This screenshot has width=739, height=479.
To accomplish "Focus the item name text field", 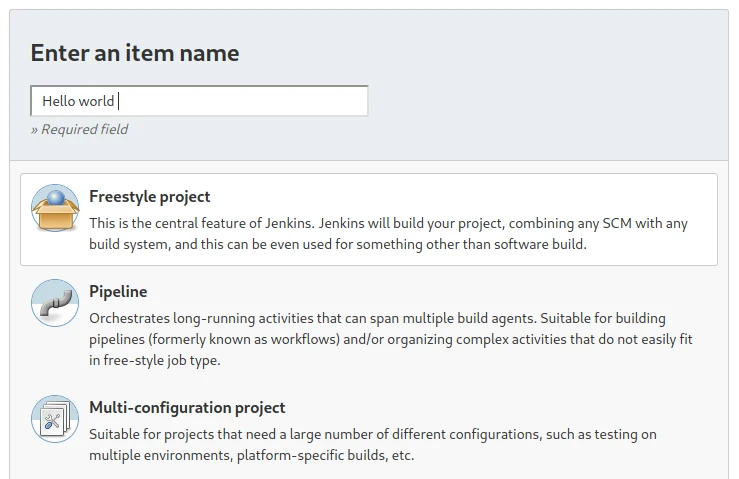I will 199,101.
